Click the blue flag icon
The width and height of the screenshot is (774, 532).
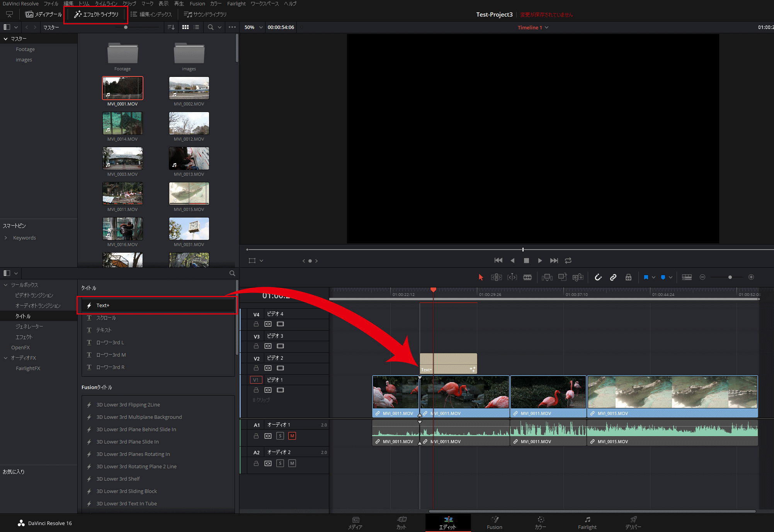click(646, 277)
